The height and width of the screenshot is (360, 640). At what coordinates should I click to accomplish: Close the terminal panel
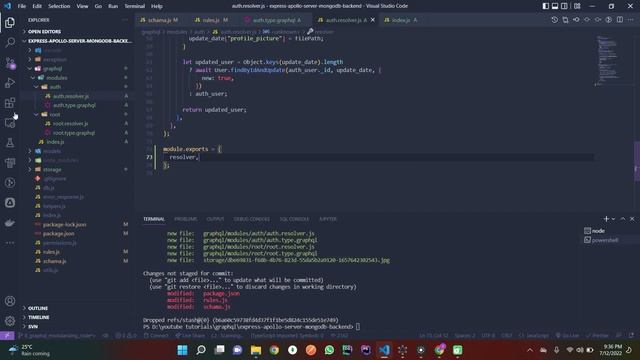click(632, 219)
